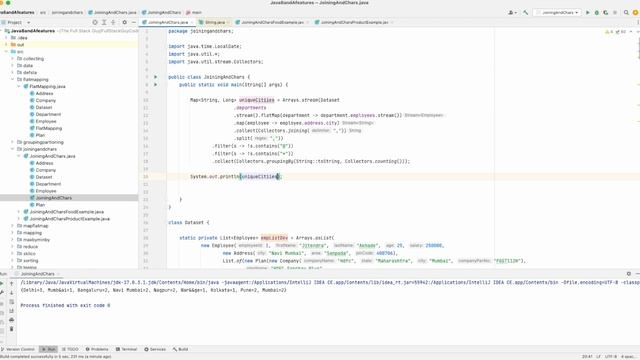Toggle soft-wrap icon in Run console
The width and height of the screenshot is (640, 360).
(x=11, y=302)
